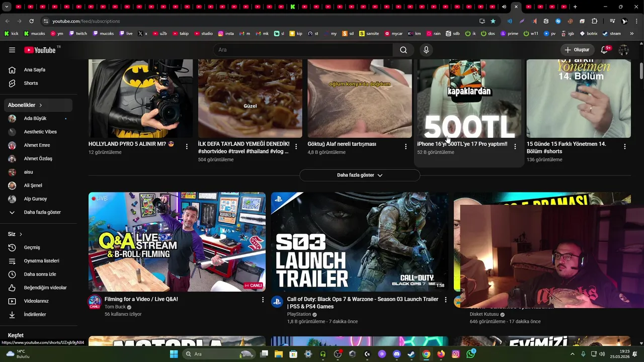This screenshot has height=362, width=644.
Task: Open the media control icon in the toolbar
Action: tap(612, 21)
